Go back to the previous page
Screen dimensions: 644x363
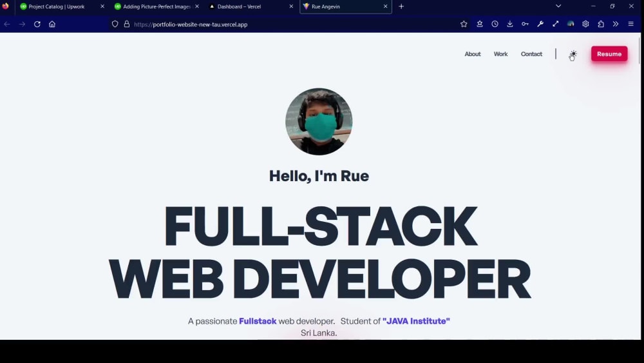coord(7,25)
